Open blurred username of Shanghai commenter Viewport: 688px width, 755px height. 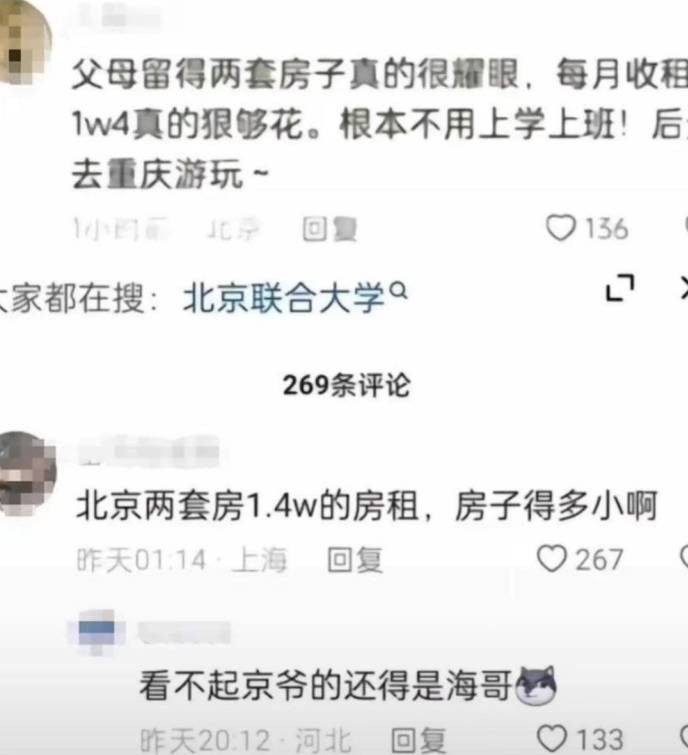pyautogui.click(x=149, y=452)
